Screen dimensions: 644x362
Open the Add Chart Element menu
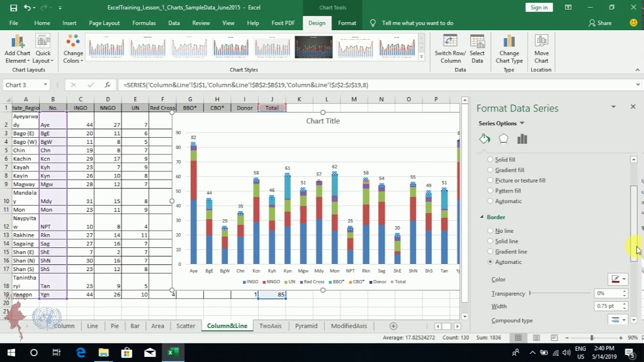point(18,49)
